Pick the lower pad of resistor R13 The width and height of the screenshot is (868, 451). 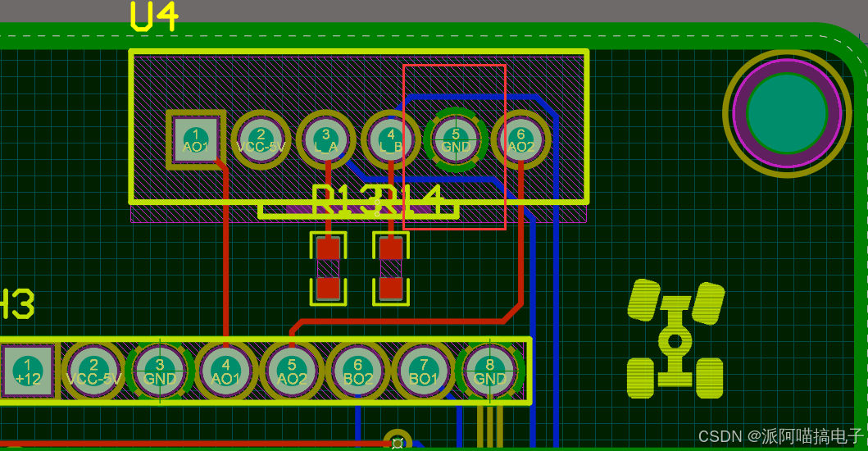coord(329,289)
